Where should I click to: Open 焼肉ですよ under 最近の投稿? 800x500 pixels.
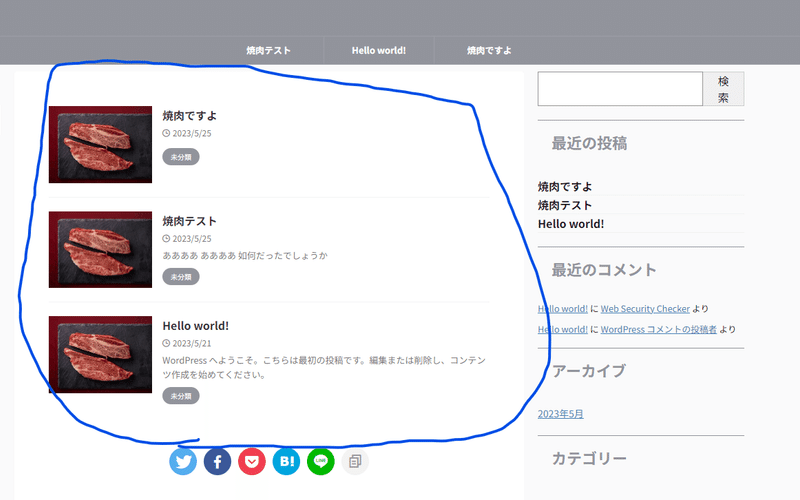(x=565, y=187)
